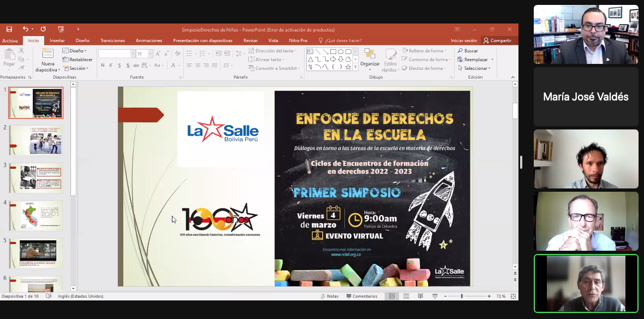Align text right
644x319 pixels.
click(x=206, y=66)
